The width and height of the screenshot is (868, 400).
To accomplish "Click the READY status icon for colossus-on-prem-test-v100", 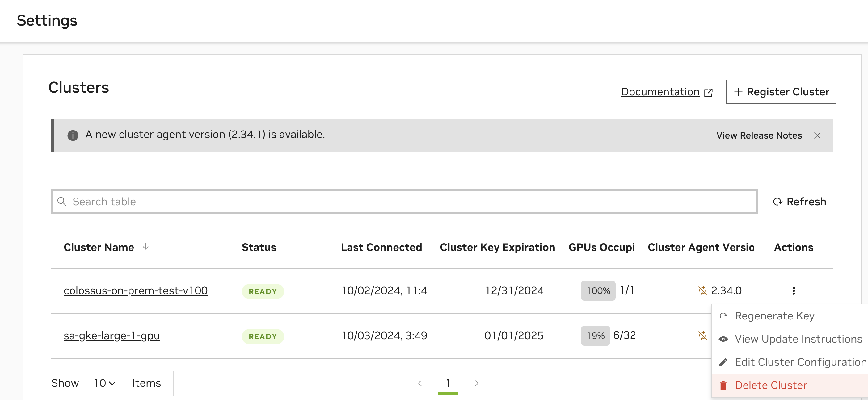I will (264, 290).
